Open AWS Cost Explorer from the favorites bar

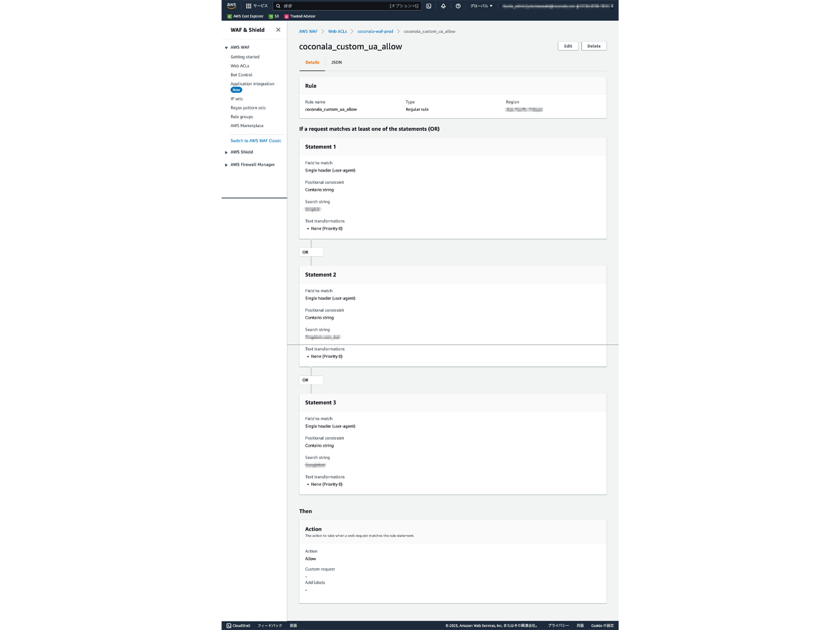245,16
